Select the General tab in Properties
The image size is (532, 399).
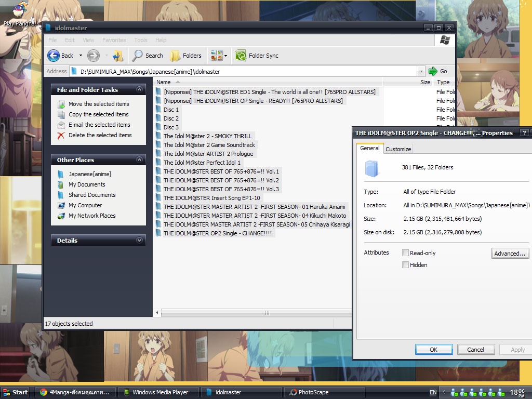tap(370, 148)
